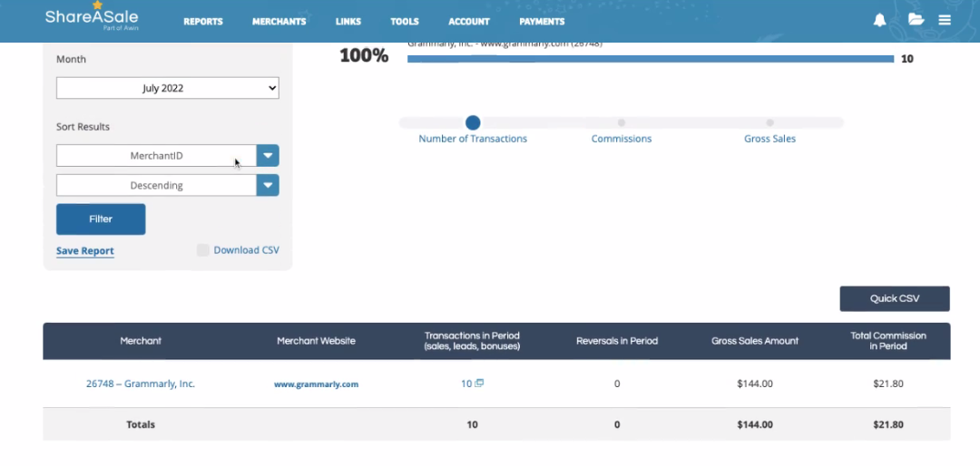Click arrow button next to MerchantID
The height and width of the screenshot is (466, 980).
click(268, 156)
